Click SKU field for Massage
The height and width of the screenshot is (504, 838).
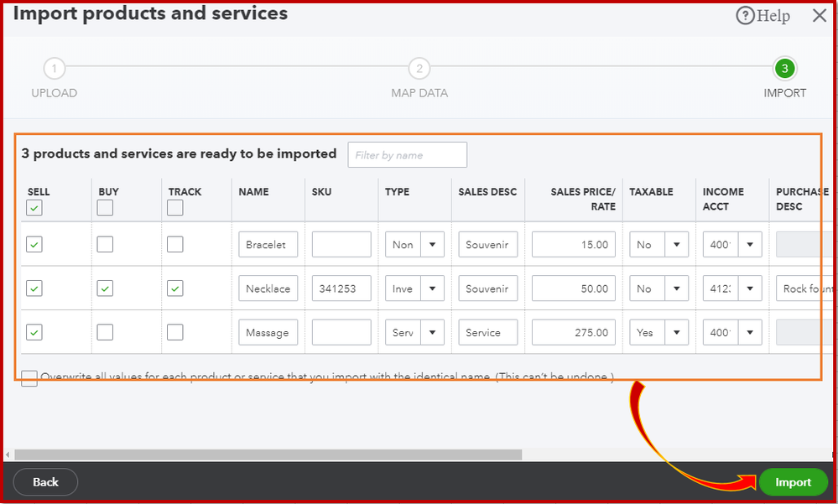point(341,332)
